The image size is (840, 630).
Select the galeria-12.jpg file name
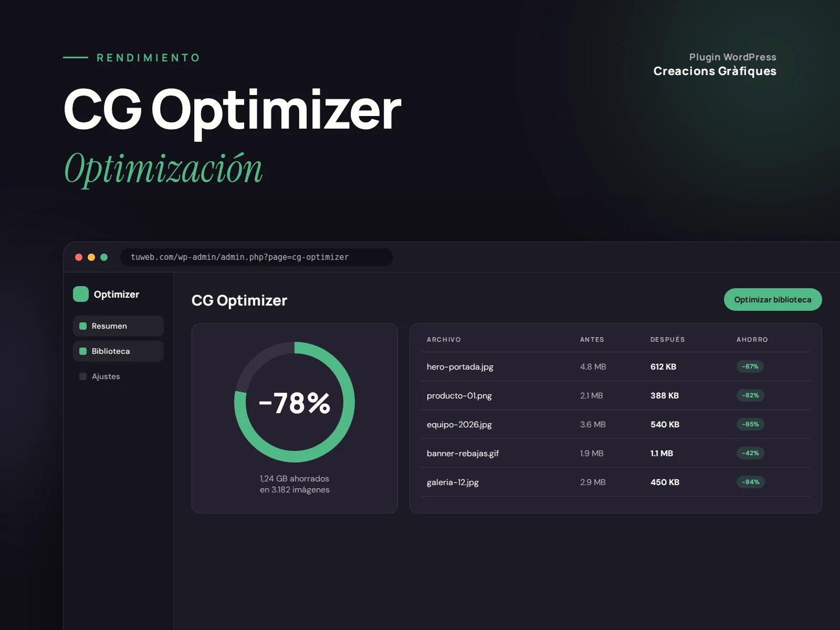453,482
